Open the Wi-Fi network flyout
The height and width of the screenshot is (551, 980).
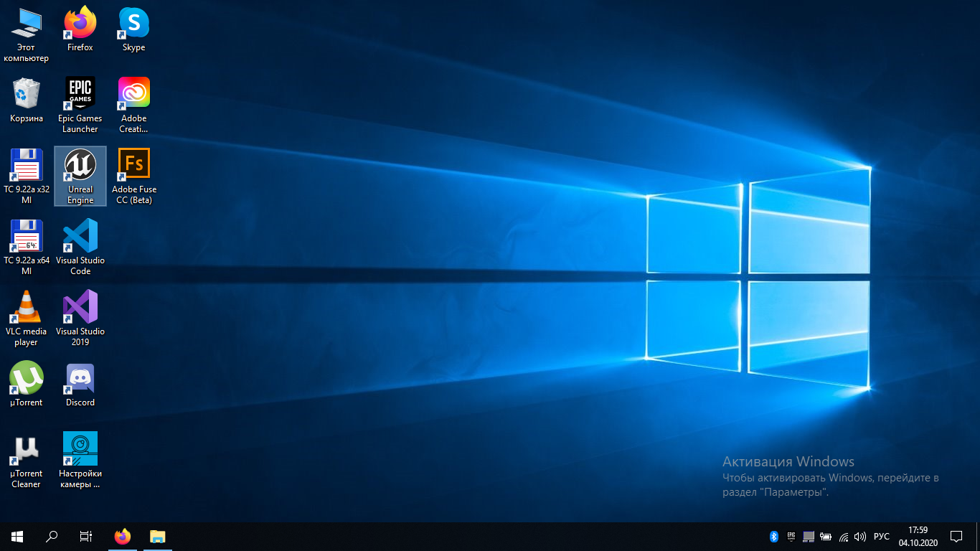843,537
